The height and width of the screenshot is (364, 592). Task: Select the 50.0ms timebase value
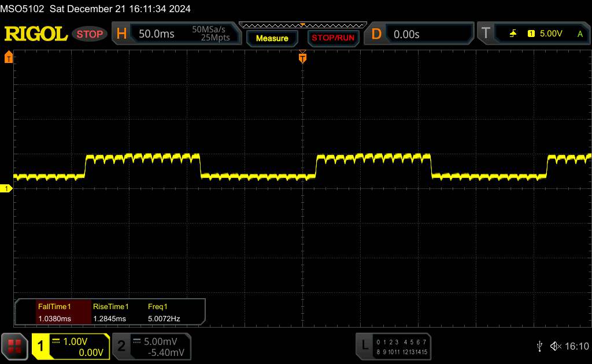point(156,34)
